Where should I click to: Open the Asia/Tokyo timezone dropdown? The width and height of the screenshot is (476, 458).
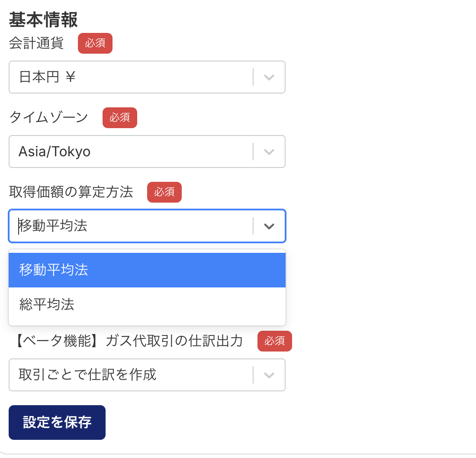tap(130, 152)
